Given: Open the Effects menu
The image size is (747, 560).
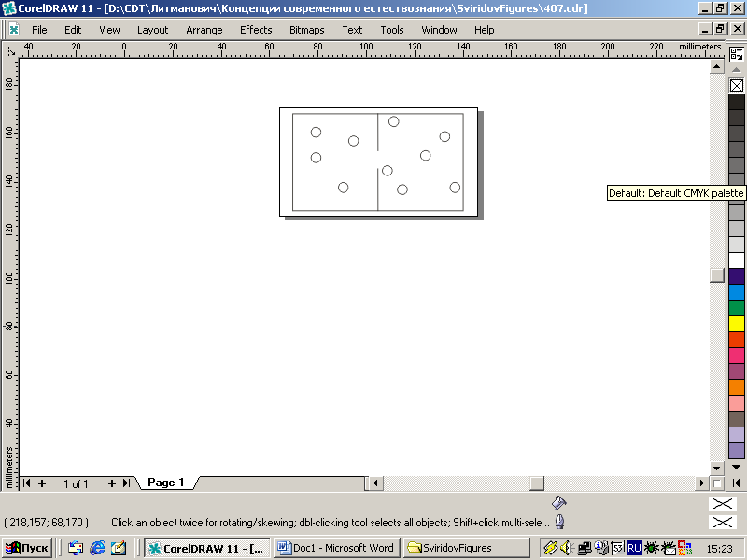Looking at the screenshot, I should [x=256, y=30].
